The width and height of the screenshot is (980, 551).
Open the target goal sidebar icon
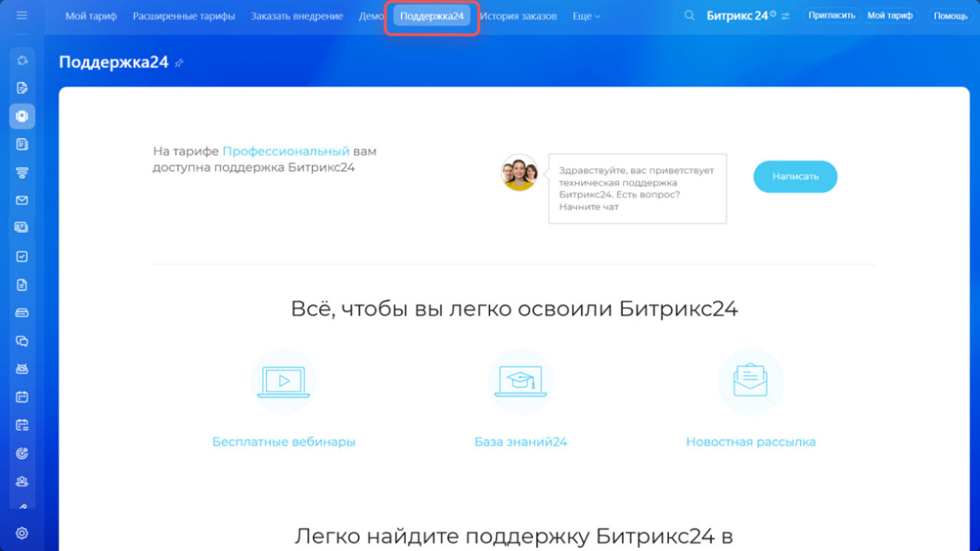point(22,453)
